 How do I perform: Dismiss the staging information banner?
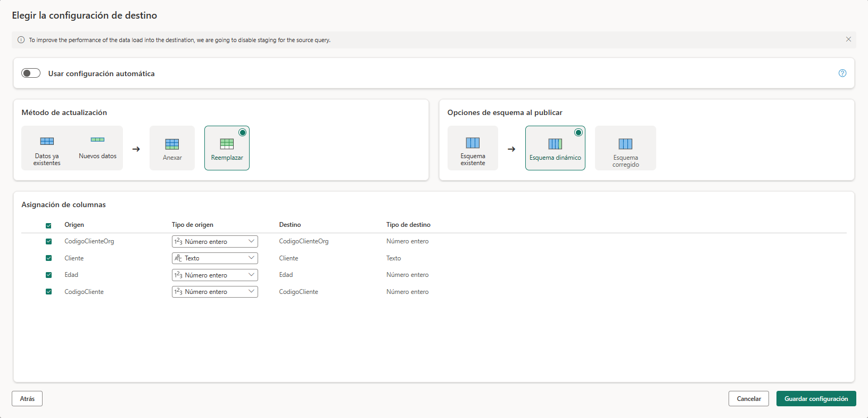tap(848, 39)
